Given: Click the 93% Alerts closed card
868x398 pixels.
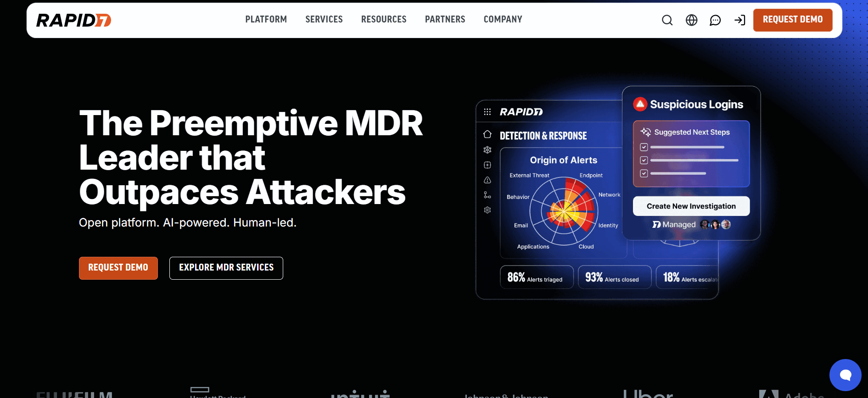Looking at the screenshot, I should [615, 277].
